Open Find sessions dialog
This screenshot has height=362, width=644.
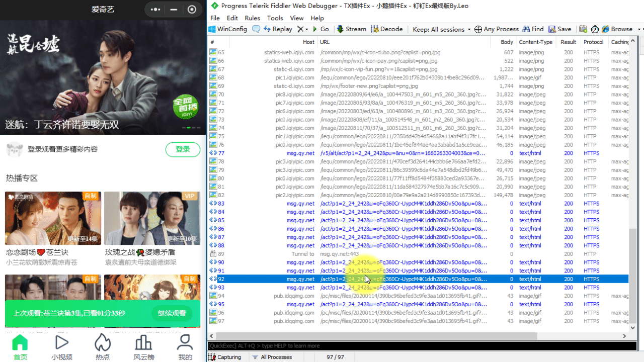point(533,29)
